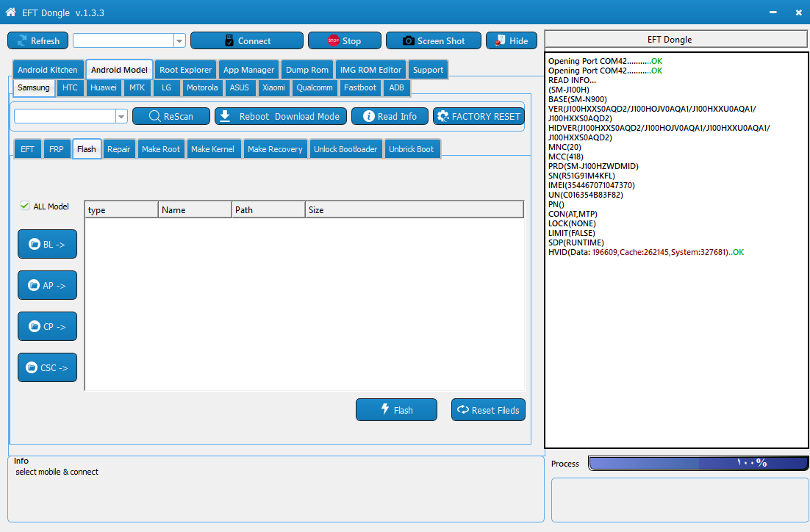Open the EFT sub-tab
This screenshot has height=532, width=810.
27,148
